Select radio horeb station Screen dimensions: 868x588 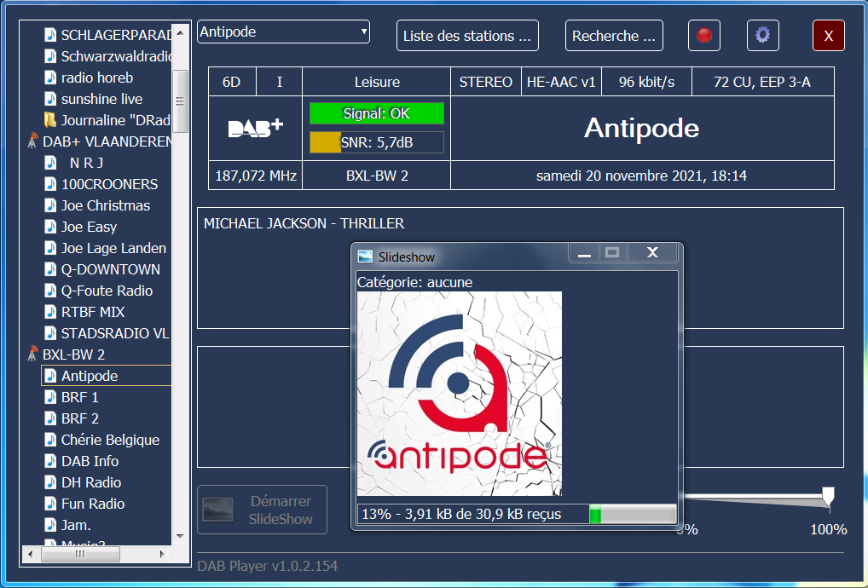97,78
